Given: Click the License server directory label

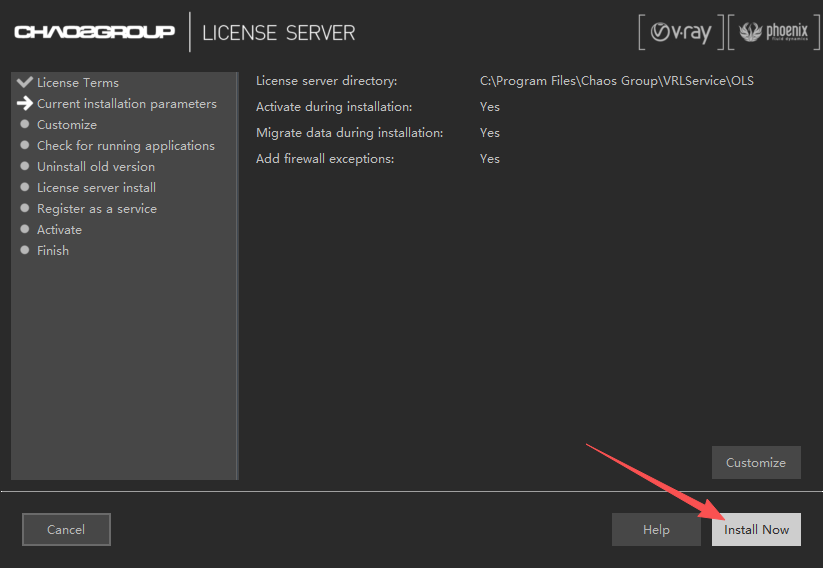Looking at the screenshot, I should pos(326,81).
